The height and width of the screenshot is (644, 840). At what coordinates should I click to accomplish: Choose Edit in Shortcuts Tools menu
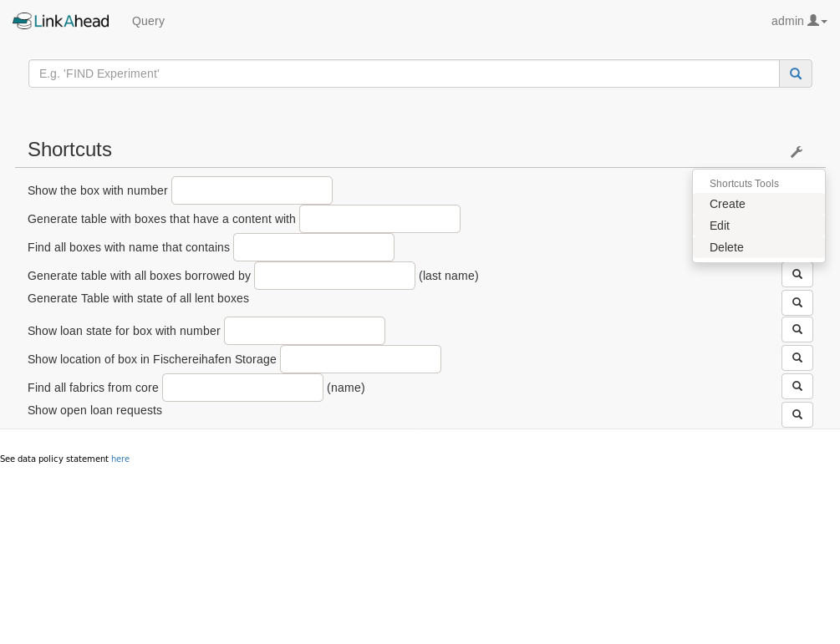click(759, 226)
